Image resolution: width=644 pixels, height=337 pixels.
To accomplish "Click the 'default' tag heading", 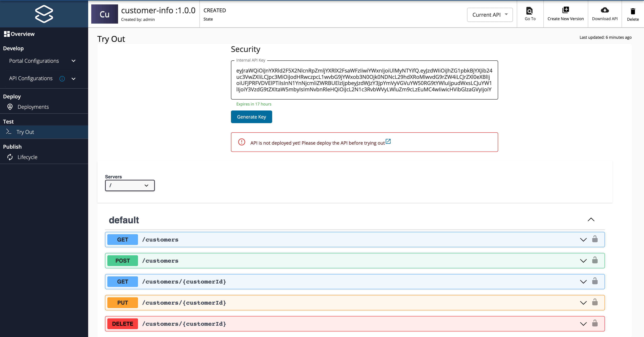I will [x=124, y=220].
